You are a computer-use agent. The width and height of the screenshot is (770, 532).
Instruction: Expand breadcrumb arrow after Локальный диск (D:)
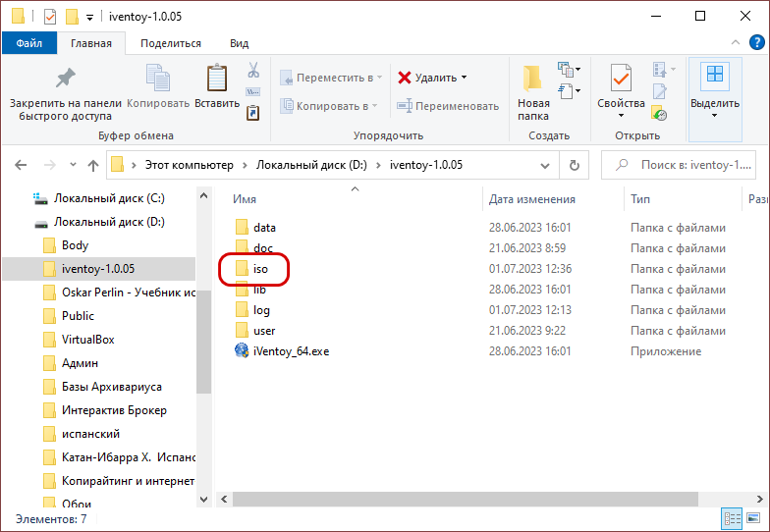point(378,165)
